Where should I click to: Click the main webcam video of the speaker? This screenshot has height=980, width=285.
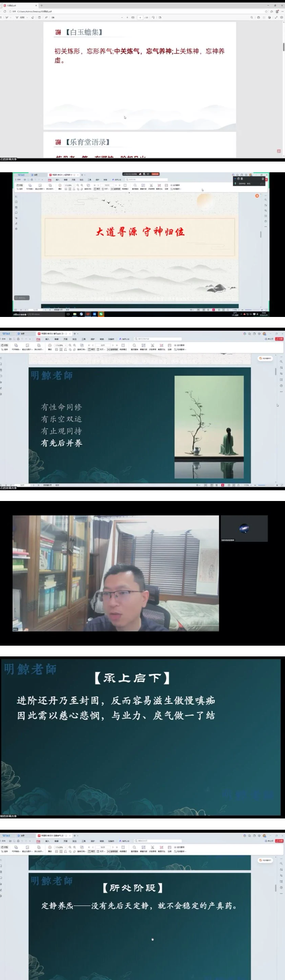[x=115, y=573]
